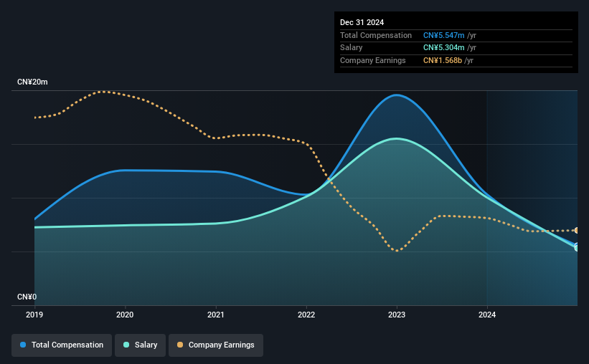The height and width of the screenshot is (364, 589).
Task: Toggle the Company Earnings legend button
Action: click(216, 345)
